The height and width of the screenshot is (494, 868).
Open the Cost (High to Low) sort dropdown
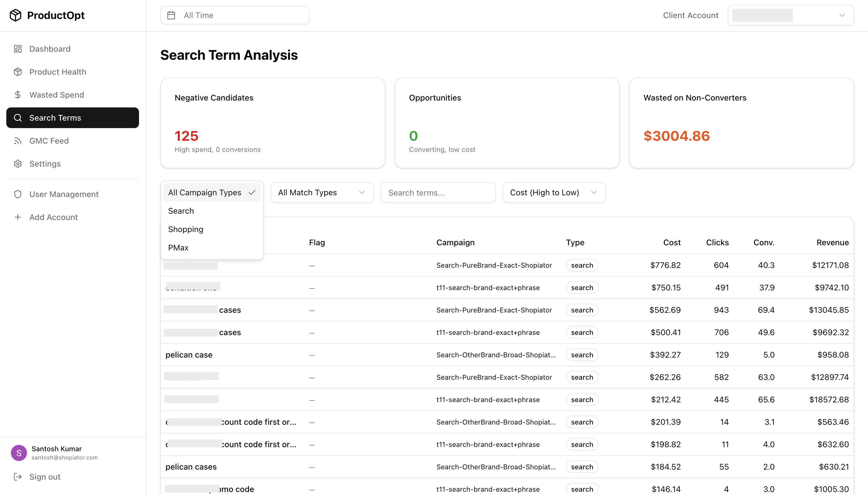click(553, 192)
